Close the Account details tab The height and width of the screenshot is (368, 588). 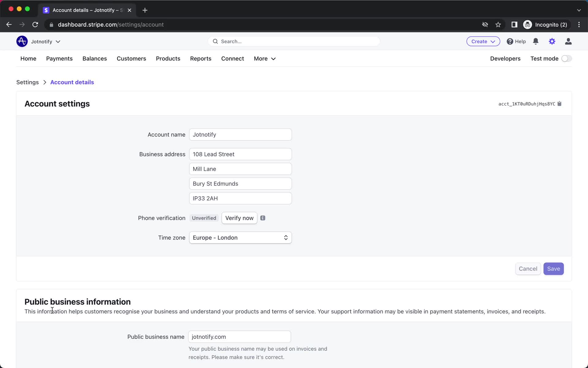pos(130,10)
